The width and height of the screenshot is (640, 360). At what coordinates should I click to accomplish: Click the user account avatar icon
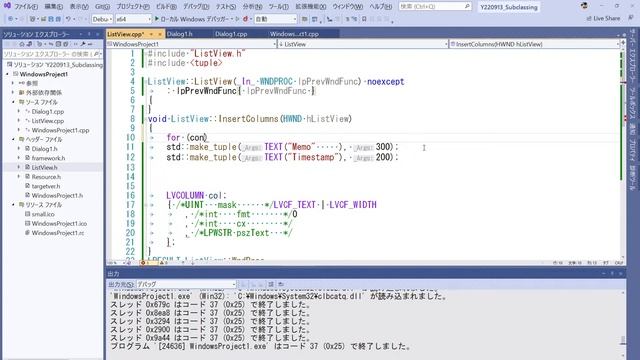pyautogui.click(x=584, y=6)
